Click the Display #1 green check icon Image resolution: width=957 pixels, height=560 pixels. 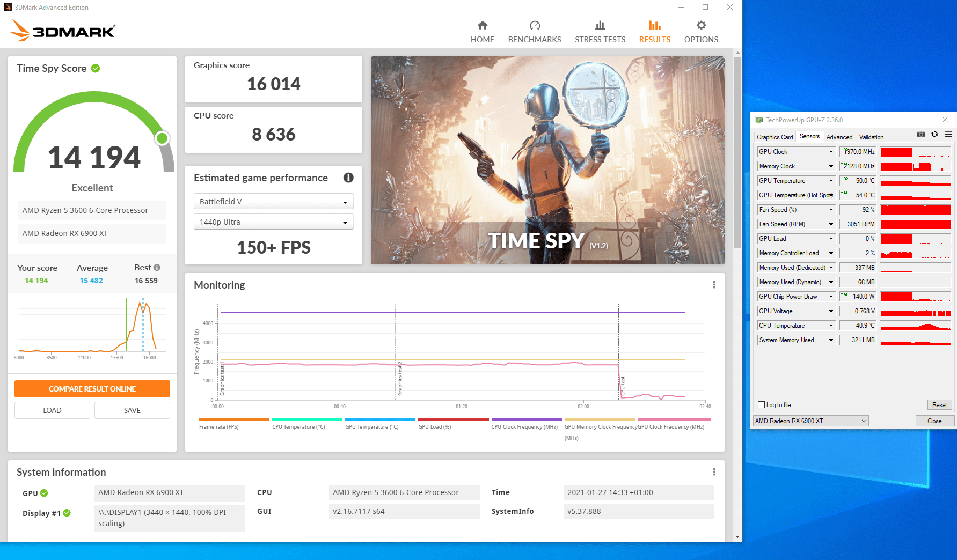point(67,513)
